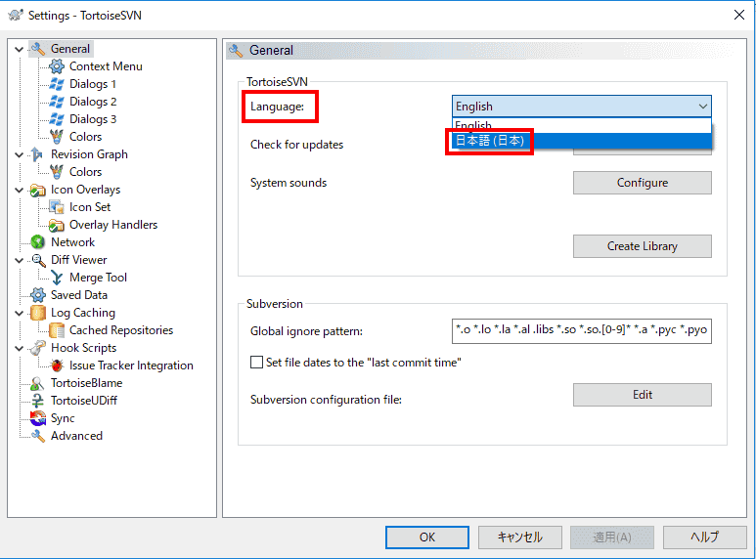Open the Dialogs 1 settings page
Image resolution: width=756 pixels, height=559 pixels.
click(93, 84)
